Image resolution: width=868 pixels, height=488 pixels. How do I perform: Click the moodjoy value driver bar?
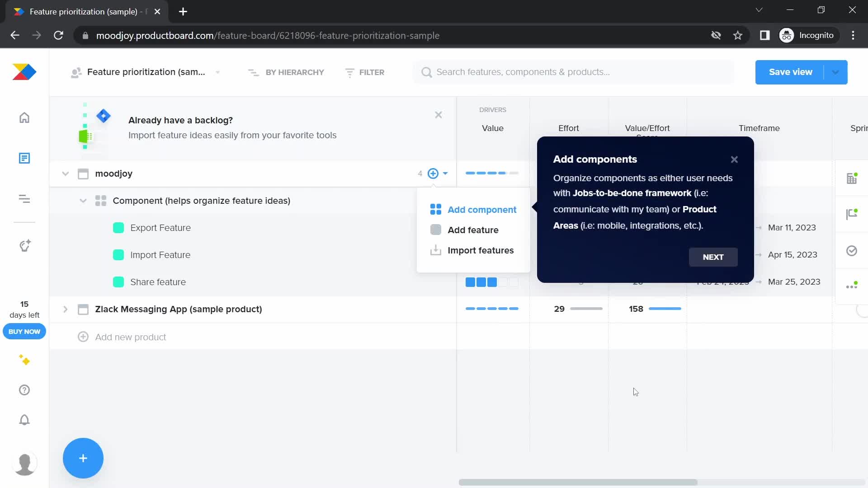tap(492, 173)
